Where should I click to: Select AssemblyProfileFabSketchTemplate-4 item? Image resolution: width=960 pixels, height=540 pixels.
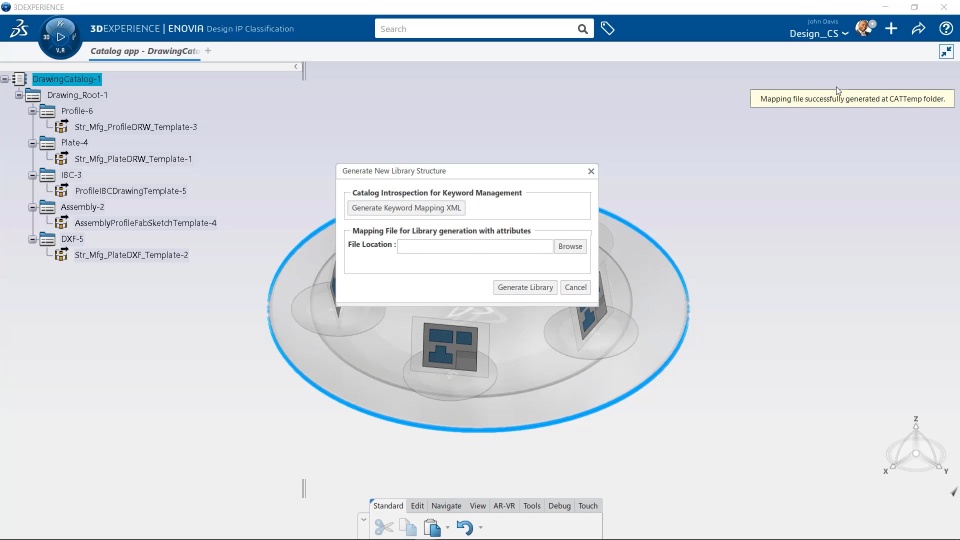pyautogui.click(x=146, y=223)
